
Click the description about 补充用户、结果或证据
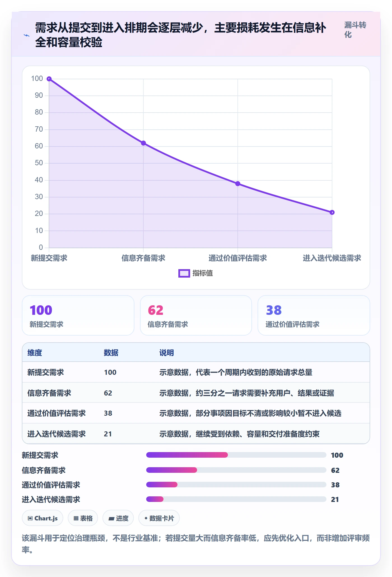pyautogui.click(x=247, y=393)
